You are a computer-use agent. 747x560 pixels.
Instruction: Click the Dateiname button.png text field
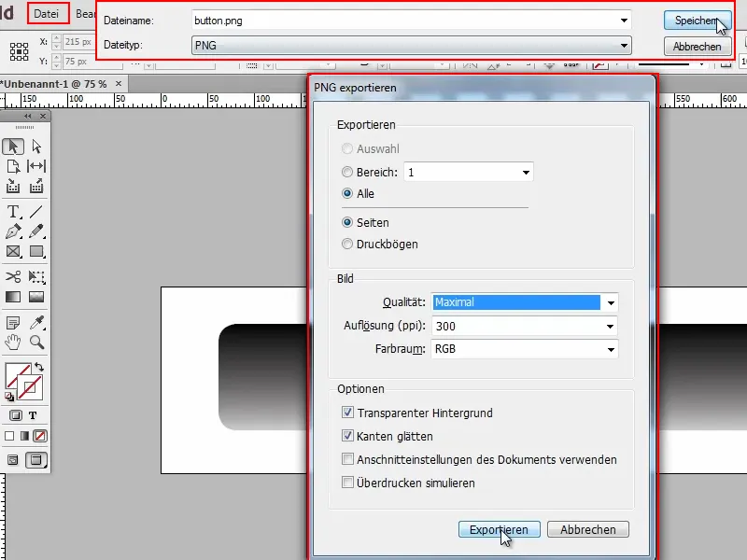(405, 21)
